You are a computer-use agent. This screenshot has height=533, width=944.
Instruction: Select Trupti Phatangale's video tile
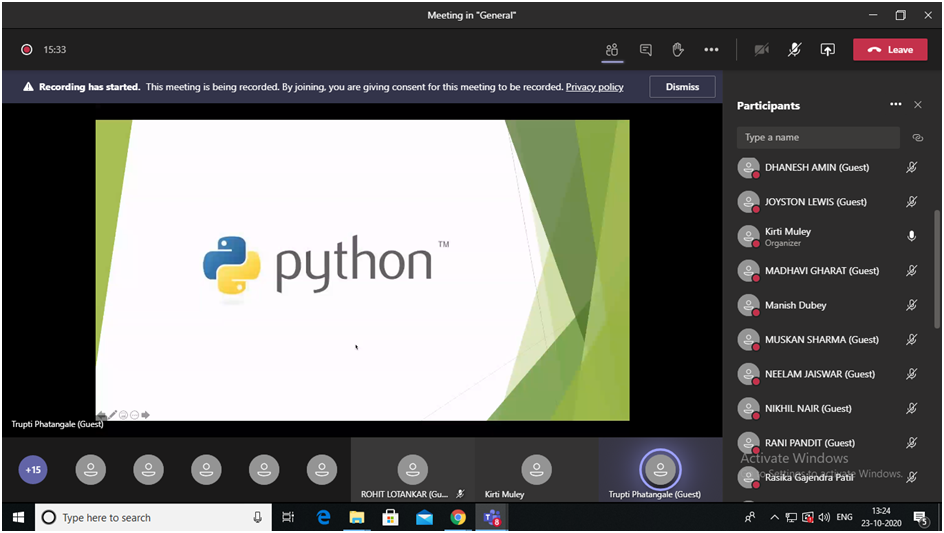pos(660,470)
